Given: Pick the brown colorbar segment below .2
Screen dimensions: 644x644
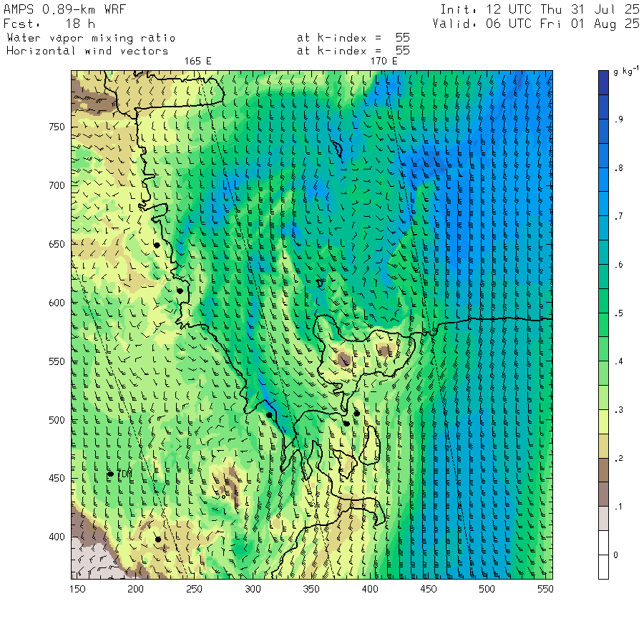Looking at the screenshot, I should tap(603, 470).
